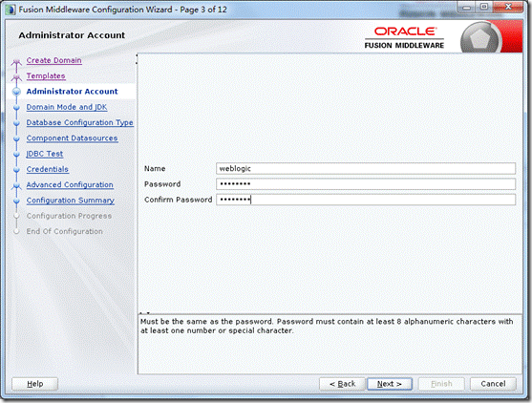Click the Administrator Account step bullet icon

click(16, 92)
